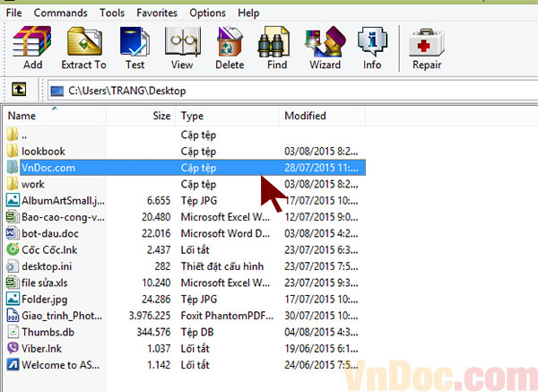Click the size value 24.286
Screen dimensions: 538x392
pyautogui.click(x=156, y=300)
